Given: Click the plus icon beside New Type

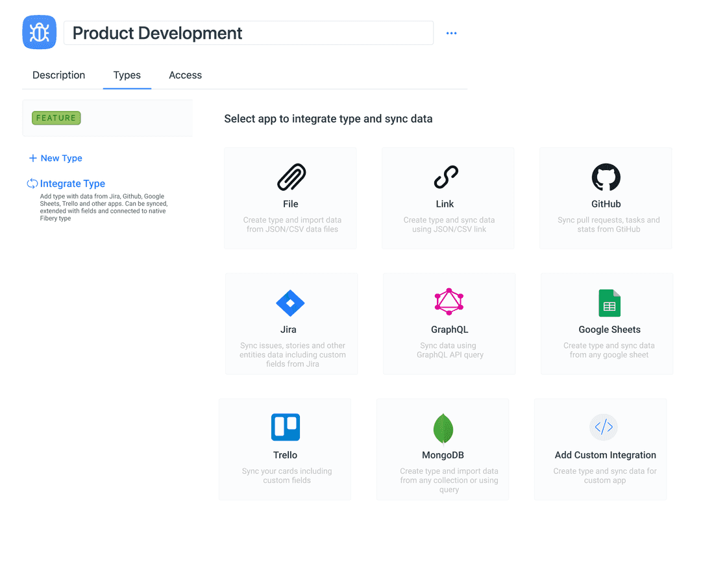Looking at the screenshot, I should 32,158.
